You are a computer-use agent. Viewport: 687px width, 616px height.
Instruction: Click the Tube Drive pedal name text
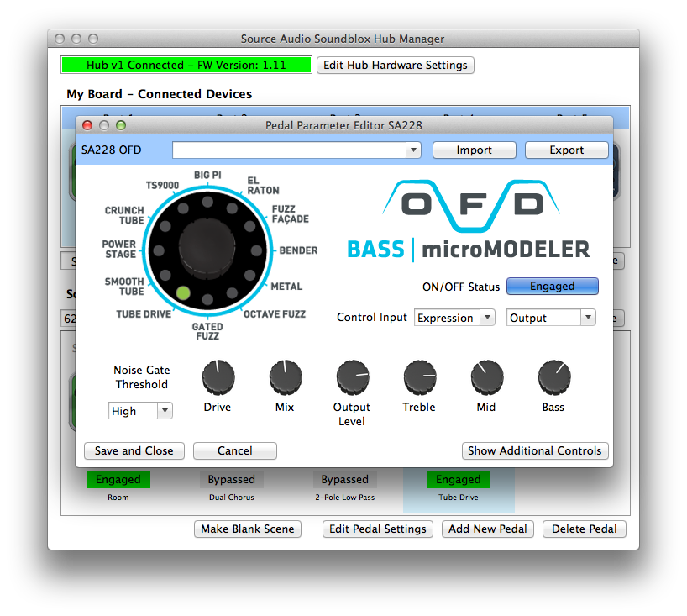[x=459, y=498]
